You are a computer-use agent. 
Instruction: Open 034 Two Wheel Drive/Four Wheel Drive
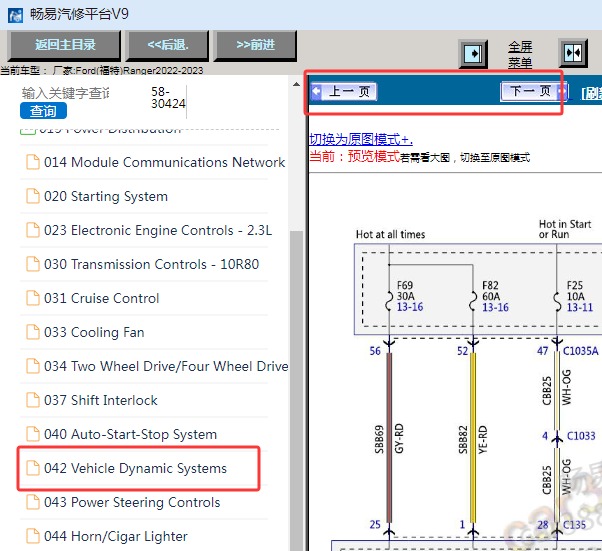click(x=166, y=366)
